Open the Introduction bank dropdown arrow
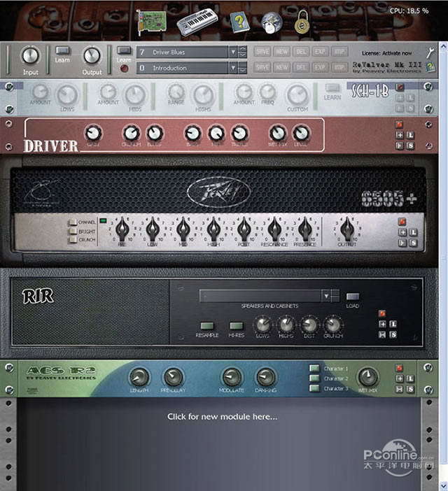 click(233, 68)
